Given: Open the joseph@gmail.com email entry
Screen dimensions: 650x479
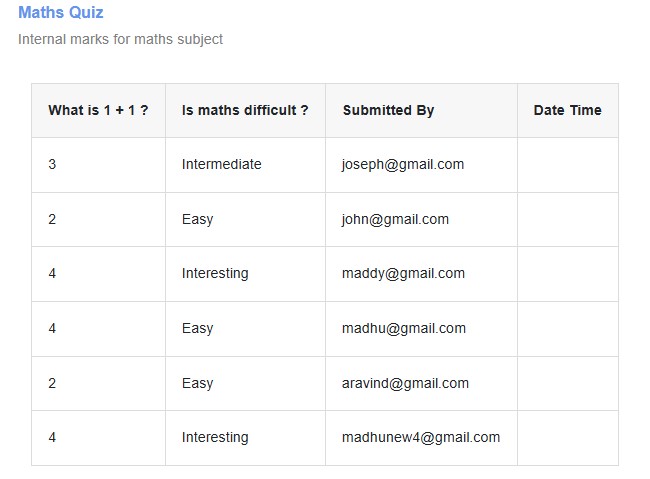Looking at the screenshot, I should [402, 164].
